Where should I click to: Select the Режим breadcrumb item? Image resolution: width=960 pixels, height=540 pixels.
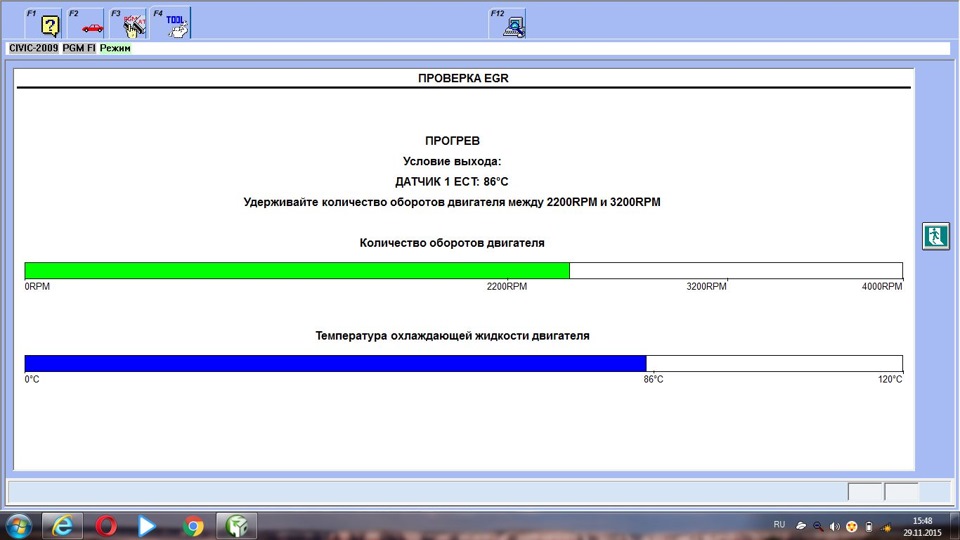click(115, 48)
